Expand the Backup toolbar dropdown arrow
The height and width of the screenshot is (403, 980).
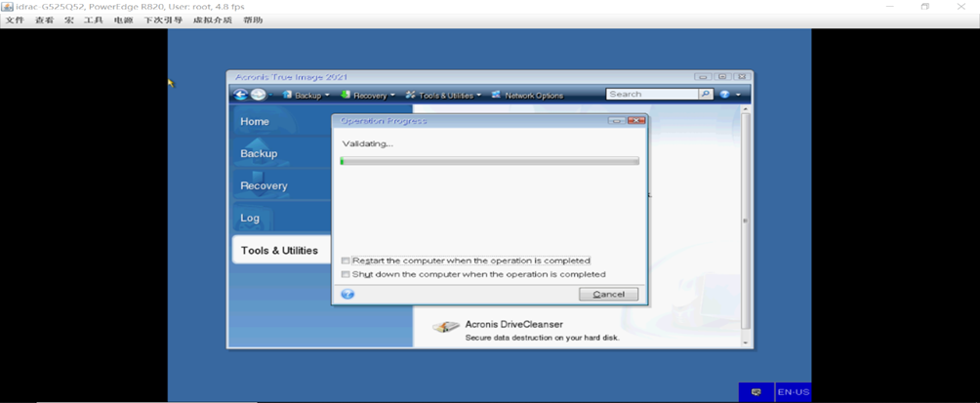pyautogui.click(x=327, y=96)
